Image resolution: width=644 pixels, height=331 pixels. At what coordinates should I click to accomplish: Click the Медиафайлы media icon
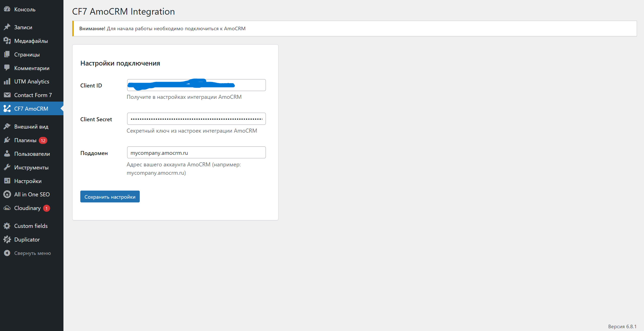pyautogui.click(x=7, y=41)
